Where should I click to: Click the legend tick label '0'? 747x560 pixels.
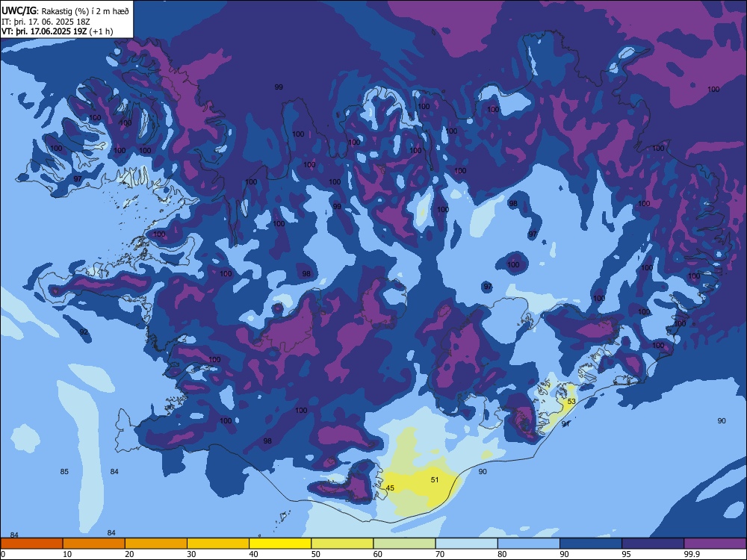(x=2, y=554)
